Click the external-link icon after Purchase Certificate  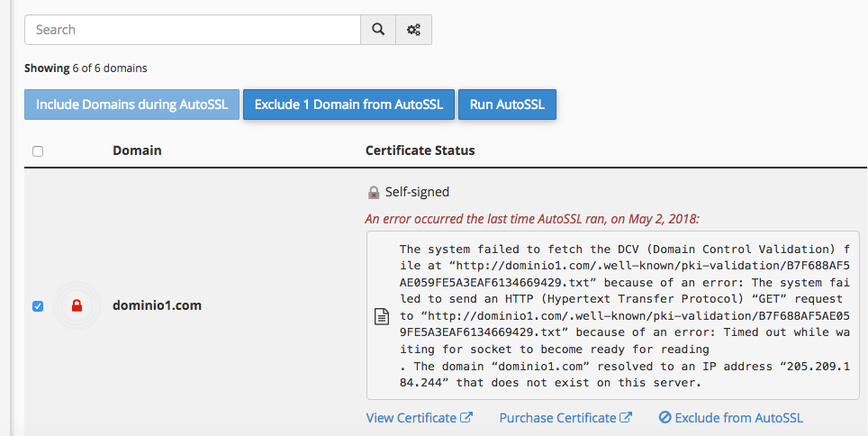(x=626, y=418)
